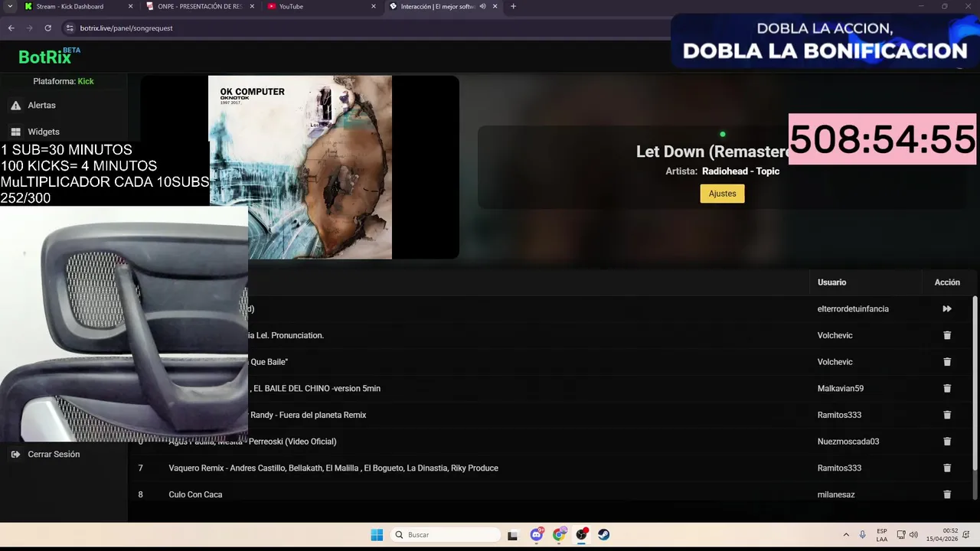This screenshot has height=551, width=980.
Task: Open Discord from the taskbar
Action: pos(537,535)
